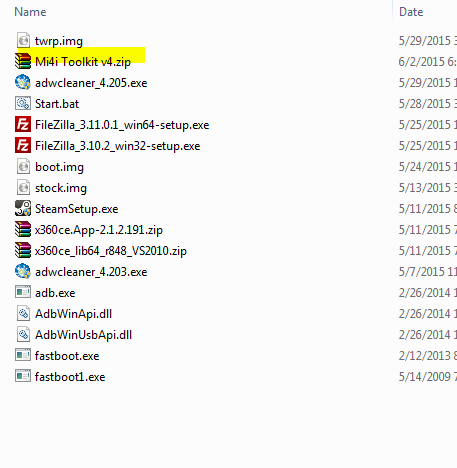Click the x360ce_lib64_r848_VS2010.zip archive icon

point(23,250)
